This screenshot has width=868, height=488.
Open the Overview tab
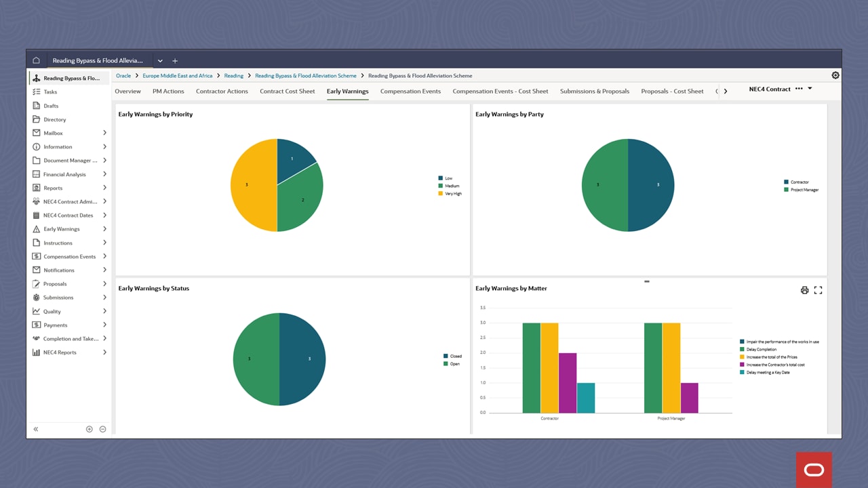point(128,91)
